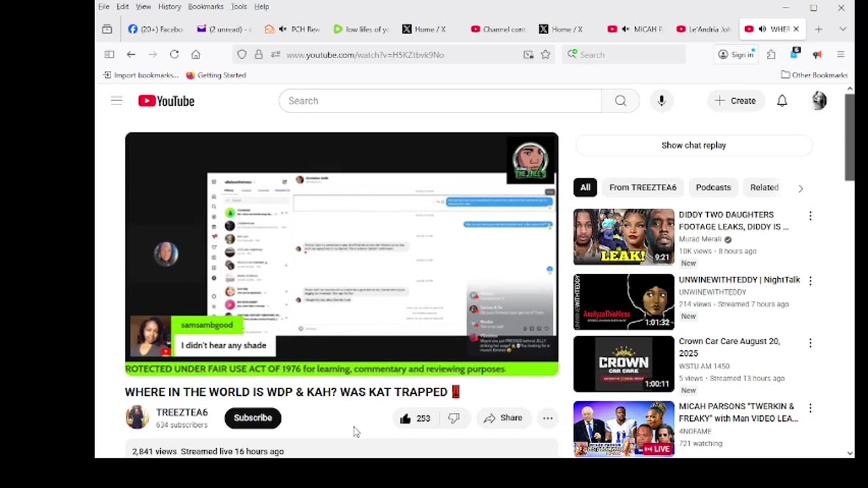Open the account avatar menu
This screenshot has width=868, height=488.
click(x=819, y=101)
